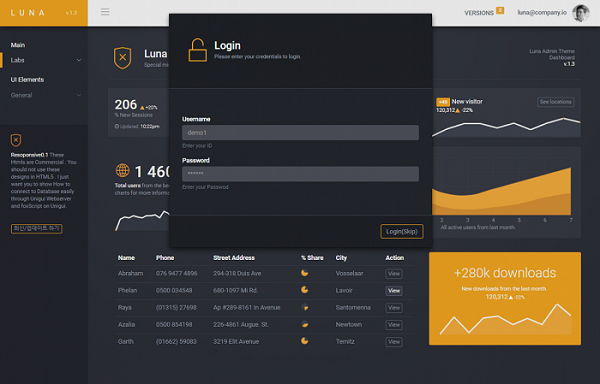Click phone number 0500 034548

[x=174, y=291]
